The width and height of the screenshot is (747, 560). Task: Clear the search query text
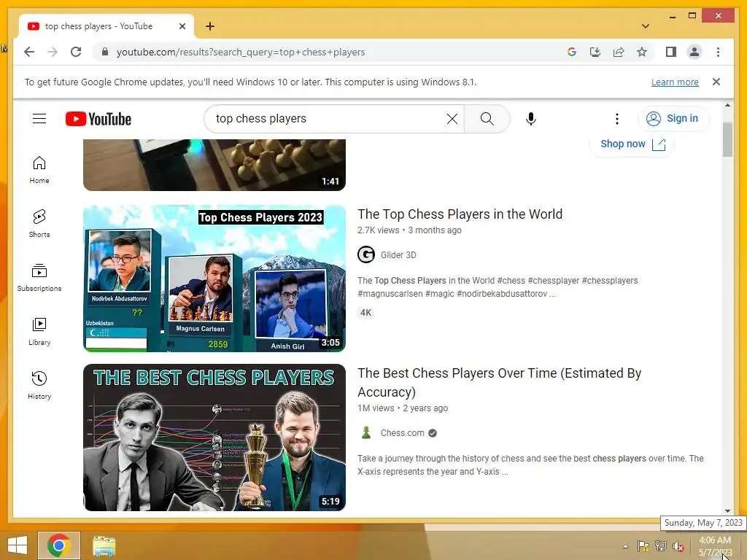click(x=452, y=119)
